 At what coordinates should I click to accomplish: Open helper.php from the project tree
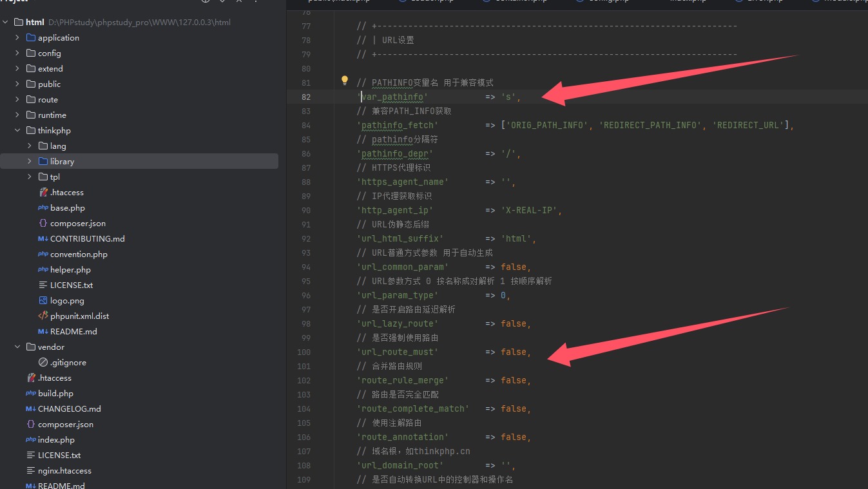tap(70, 269)
